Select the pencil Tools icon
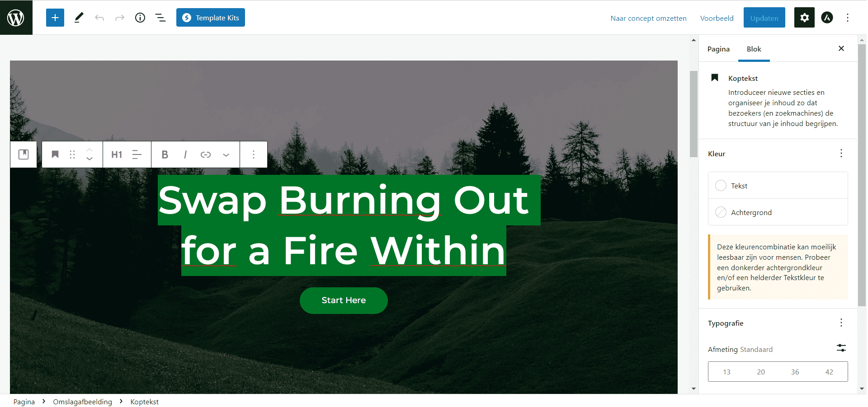 tap(79, 18)
